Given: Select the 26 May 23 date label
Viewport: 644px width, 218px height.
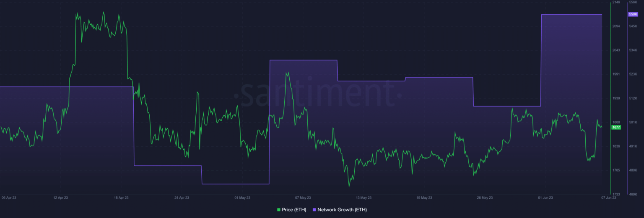Looking at the screenshot, I should [x=485, y=197].
